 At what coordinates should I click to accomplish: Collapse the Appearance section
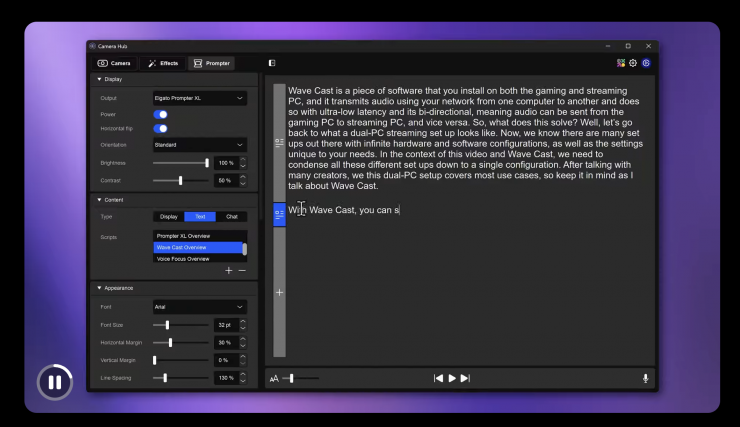(x=99, y=288)
